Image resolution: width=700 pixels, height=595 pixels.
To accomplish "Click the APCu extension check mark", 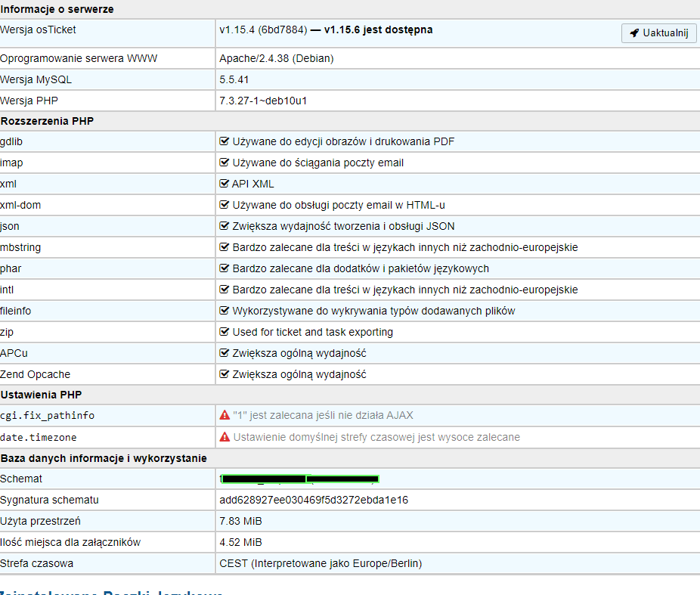I will (x=225, y=353).
